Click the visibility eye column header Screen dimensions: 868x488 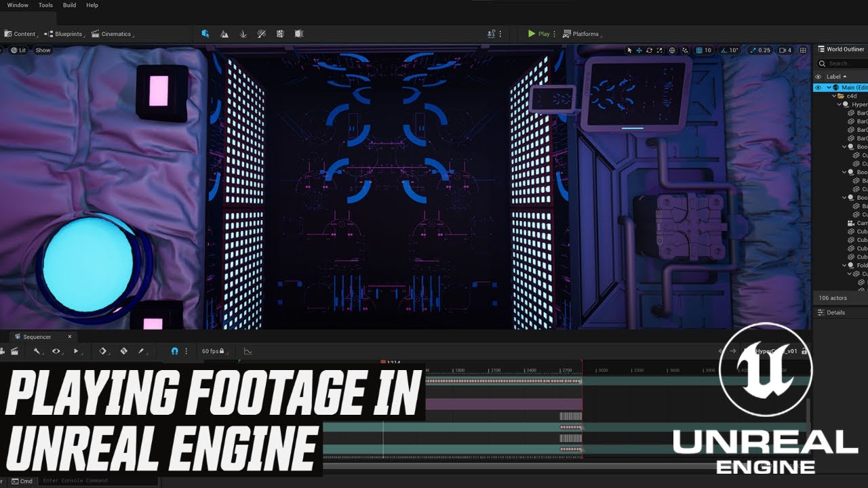[x=818, y=77]
